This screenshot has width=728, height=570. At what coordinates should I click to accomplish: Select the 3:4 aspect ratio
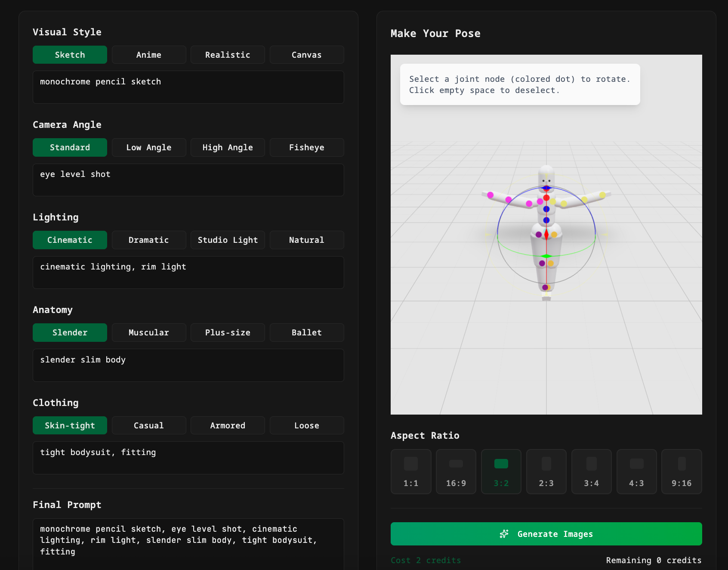pyautogui.click(x=591, y=471)
